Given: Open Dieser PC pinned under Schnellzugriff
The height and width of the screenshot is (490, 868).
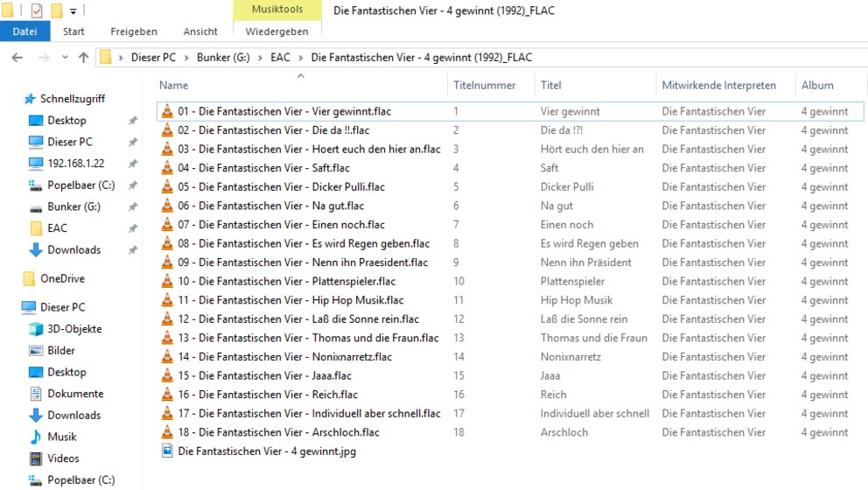Looking at the screenshot, I should (x=70, y=142).
